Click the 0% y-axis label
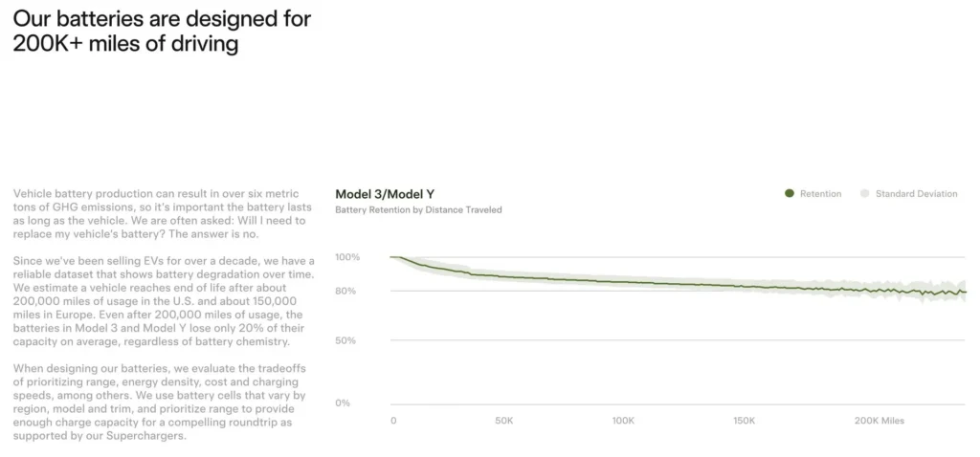The width and height of the screenshot is (980, 457). [344, 403]
